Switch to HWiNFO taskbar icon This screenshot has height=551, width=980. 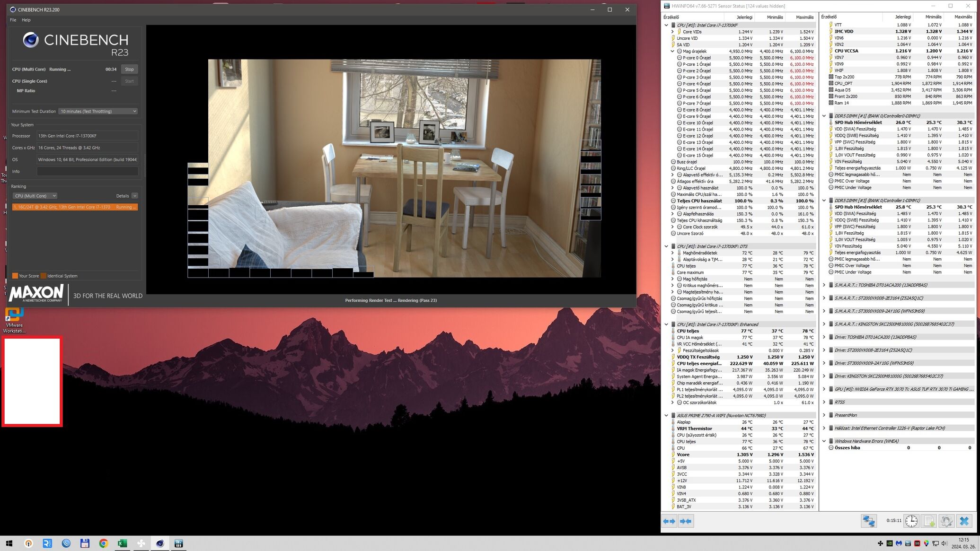[178, 543]
